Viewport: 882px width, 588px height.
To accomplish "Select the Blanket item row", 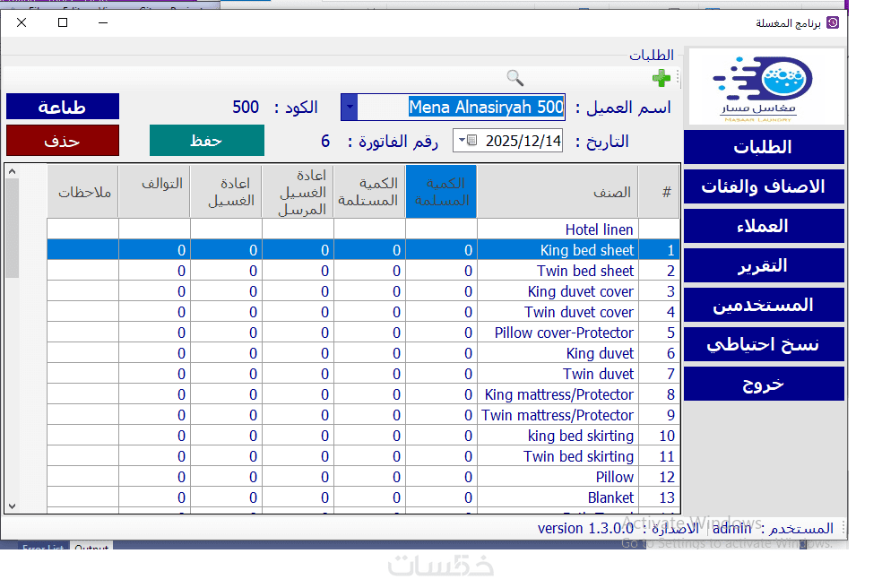I will pyautogui.click(x=363, y=497).
